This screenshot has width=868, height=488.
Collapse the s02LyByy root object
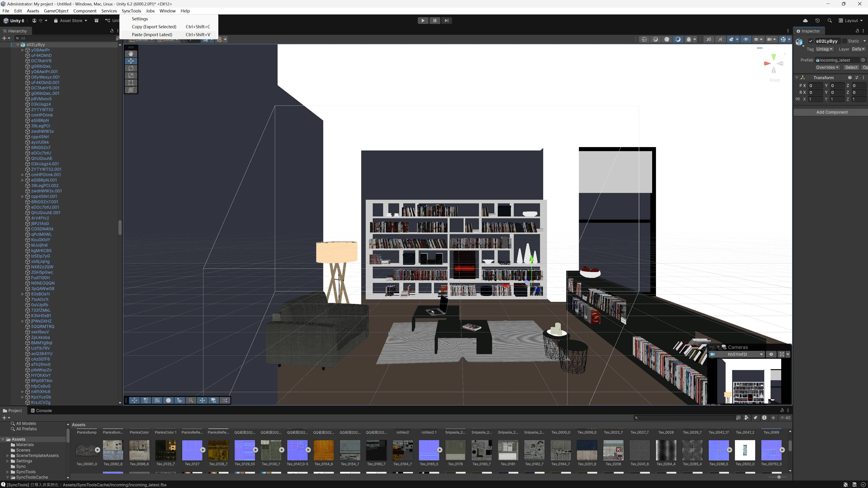point(18,45)
